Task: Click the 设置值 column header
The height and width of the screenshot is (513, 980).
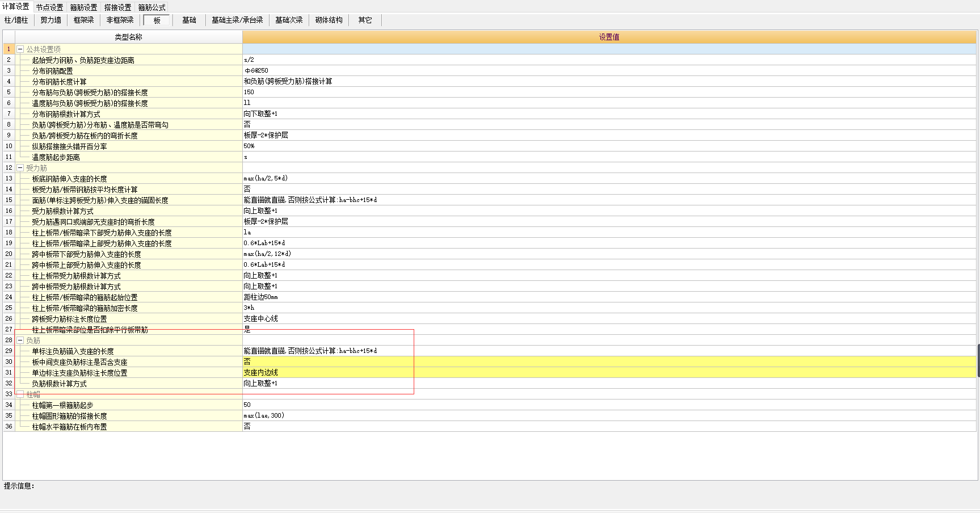Action: (609, 37)
